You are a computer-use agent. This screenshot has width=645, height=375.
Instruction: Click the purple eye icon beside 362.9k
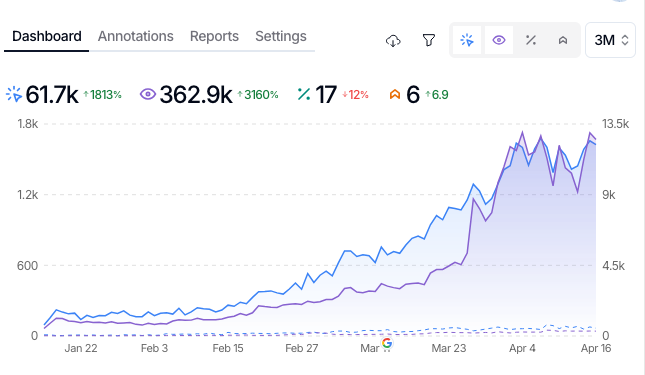pos(148,94)
